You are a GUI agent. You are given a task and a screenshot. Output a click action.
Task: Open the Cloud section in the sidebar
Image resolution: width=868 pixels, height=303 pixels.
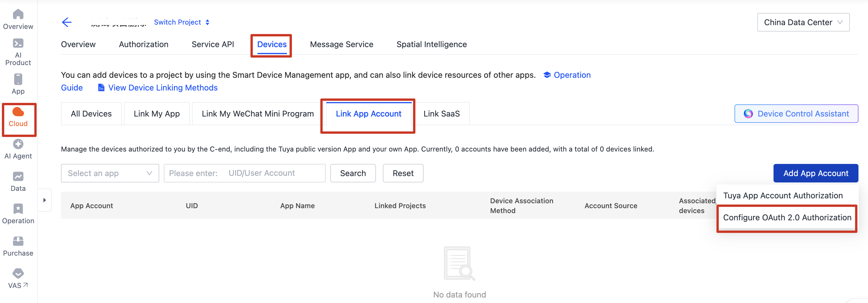tap(18, 118)
